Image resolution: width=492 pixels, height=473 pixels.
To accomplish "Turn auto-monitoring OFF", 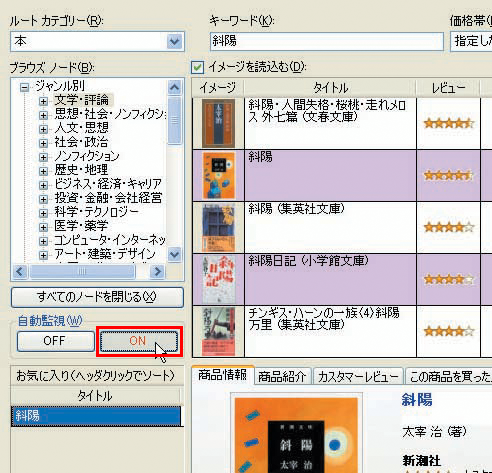I will tap(55, 341).
